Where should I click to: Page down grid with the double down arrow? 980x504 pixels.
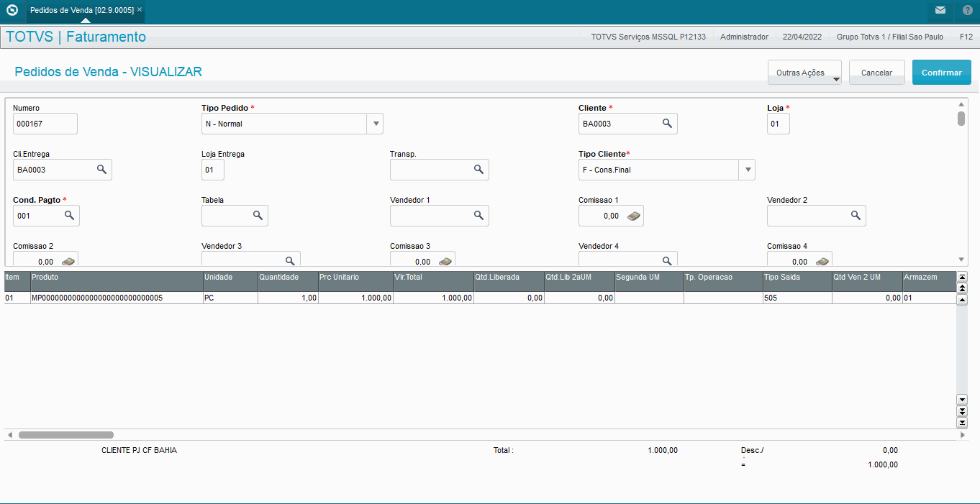[962, 411]
